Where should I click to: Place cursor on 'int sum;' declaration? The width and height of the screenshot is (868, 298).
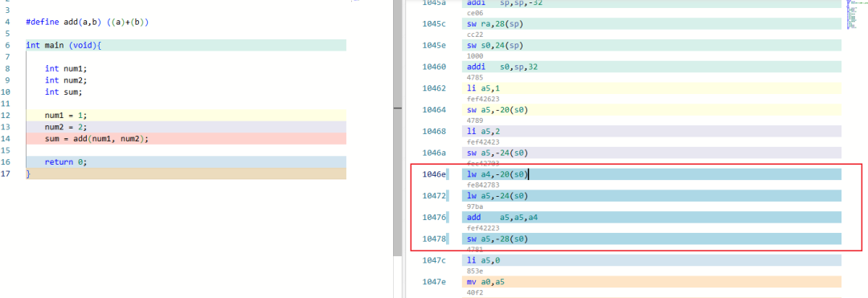coord(63,92)
